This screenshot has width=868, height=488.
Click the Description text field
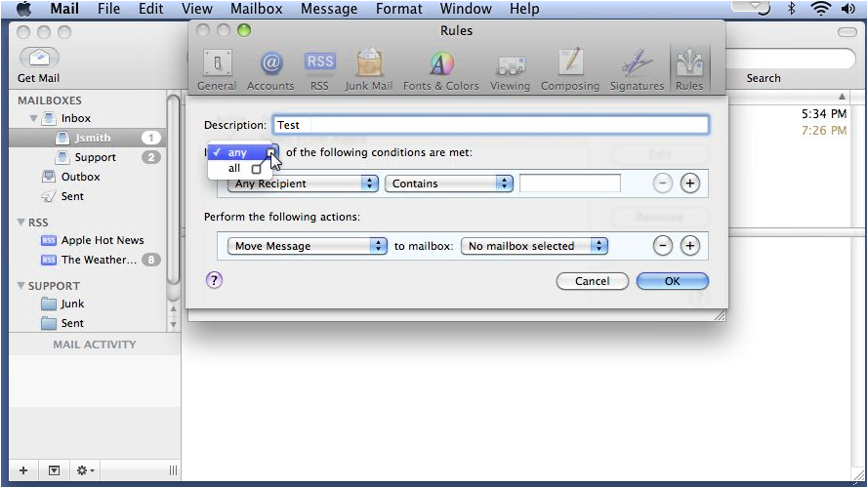490,125
